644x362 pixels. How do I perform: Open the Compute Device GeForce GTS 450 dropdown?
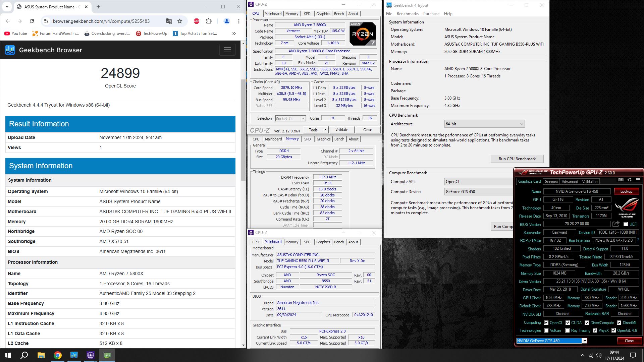[x=479, y=192]
